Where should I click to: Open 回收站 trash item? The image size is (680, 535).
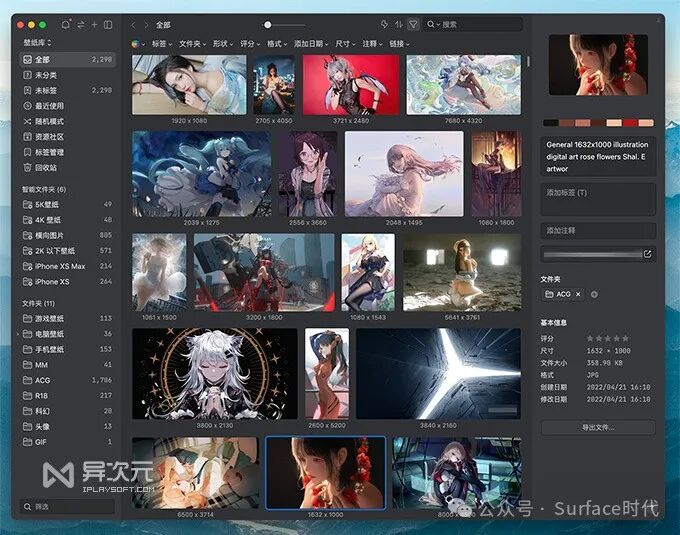tap(68, 167)
